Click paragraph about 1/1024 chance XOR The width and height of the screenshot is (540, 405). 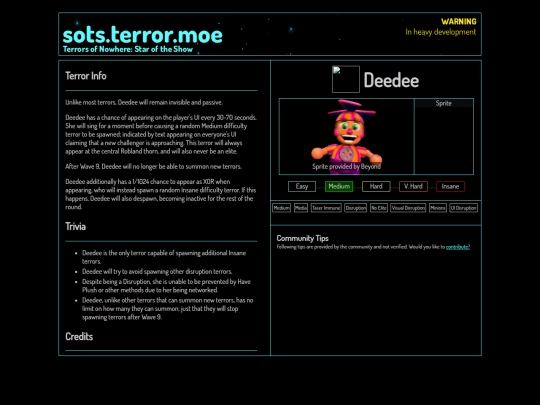pyautogui.click(x=160, y=194)
